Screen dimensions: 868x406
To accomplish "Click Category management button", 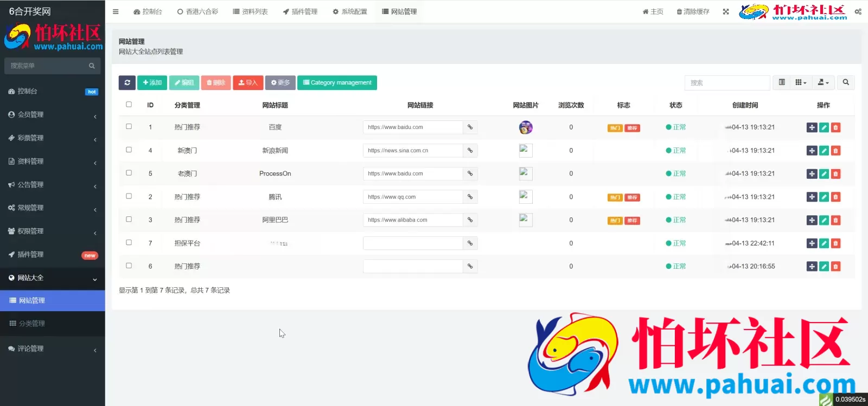I will click(337, 82).
